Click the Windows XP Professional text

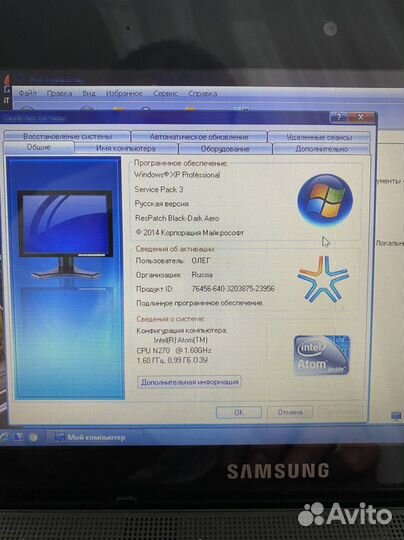[x=177, y=175]
